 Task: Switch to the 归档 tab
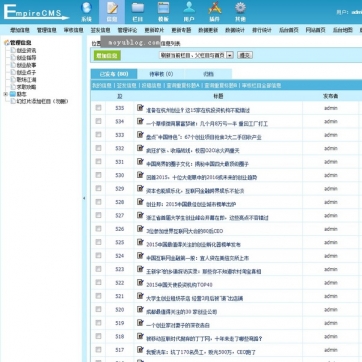click(x=208, y=74)
